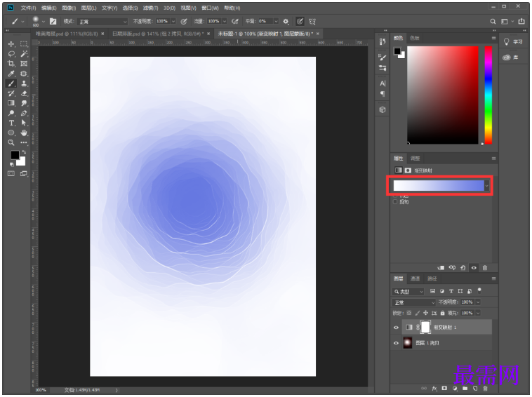This screenshot has height=397, width=532.
Task: Switch to the 通道 tab
Action: click(415, 278)
